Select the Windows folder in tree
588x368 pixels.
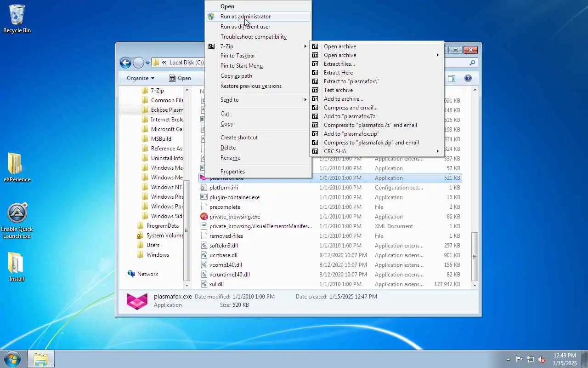coord(158,255)
